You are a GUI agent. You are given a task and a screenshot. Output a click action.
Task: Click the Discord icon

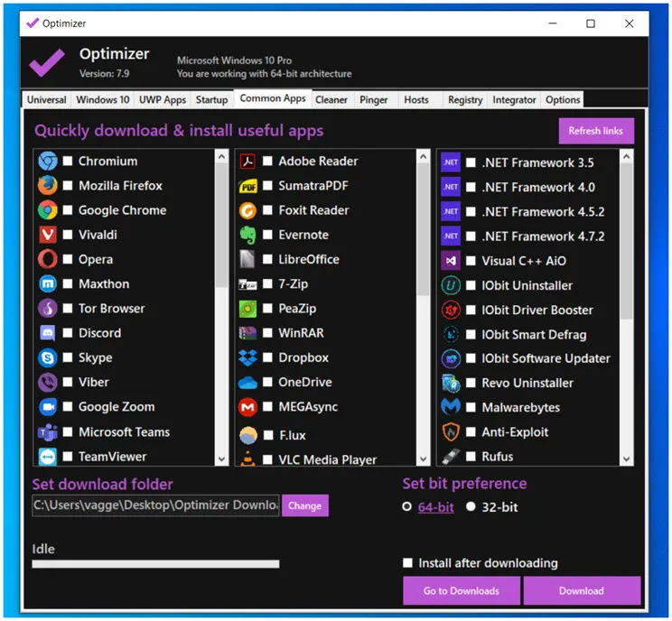click(48, 333)
